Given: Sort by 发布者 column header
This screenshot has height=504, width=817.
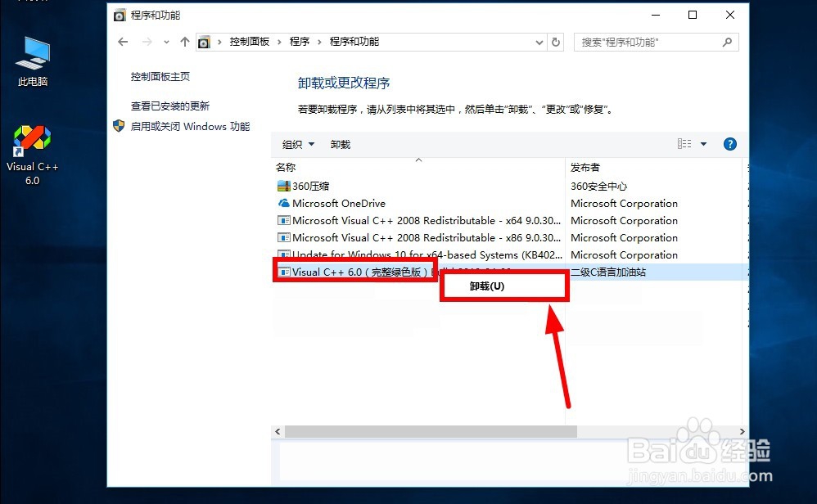Looking at the screenshot, I should (x=585, y=167).
